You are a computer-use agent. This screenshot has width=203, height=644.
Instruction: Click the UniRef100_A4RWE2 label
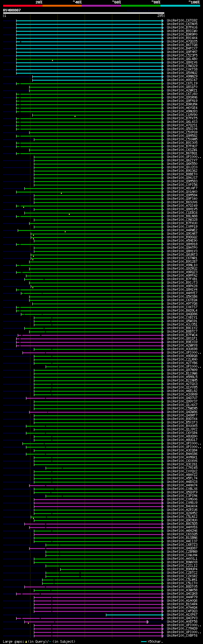pyautogui.click(x=182, y=230)
